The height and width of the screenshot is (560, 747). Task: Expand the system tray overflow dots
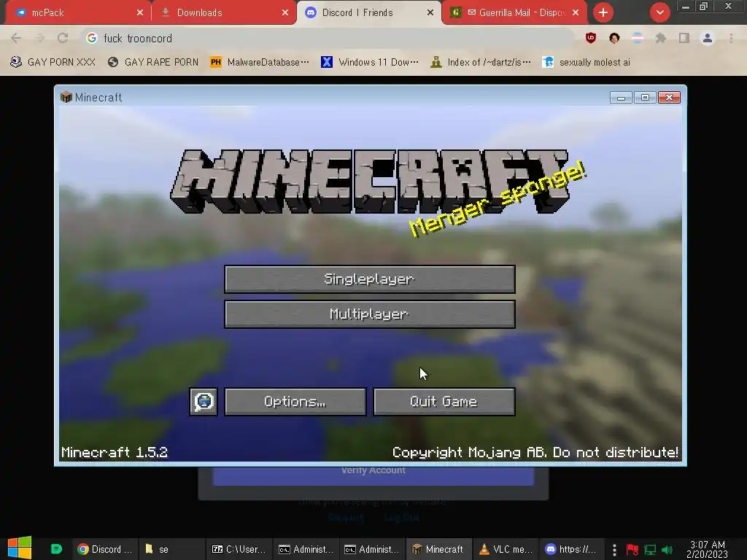point(614,550)
